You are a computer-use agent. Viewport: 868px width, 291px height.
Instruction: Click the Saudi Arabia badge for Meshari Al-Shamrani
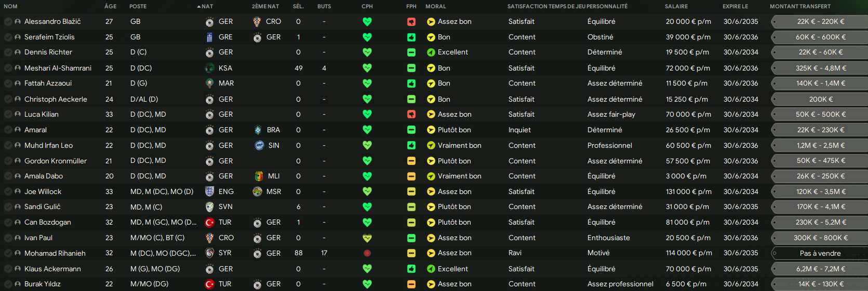(x=209, y=68)
